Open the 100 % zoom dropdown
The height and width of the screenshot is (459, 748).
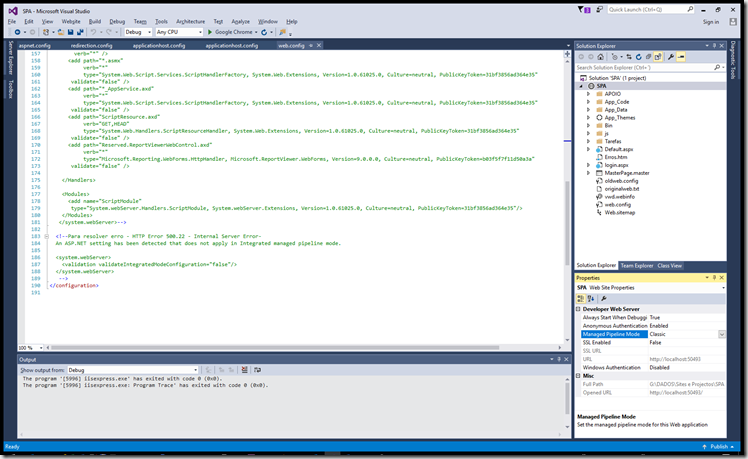click(x=41, y=348)
